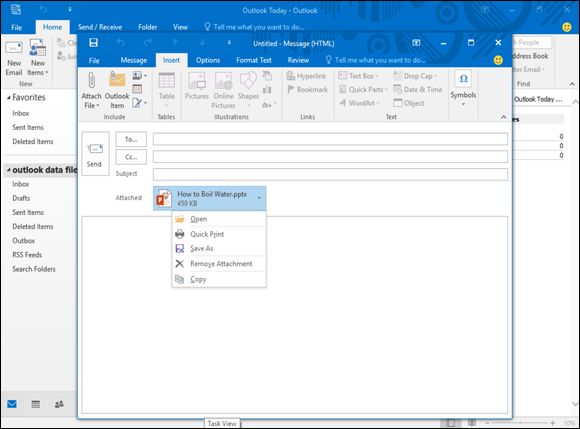The width and height of the screenshot is (580, 429).
Task: Click inside the message body area
Action: pyautogui.click(x=294, y=315)
